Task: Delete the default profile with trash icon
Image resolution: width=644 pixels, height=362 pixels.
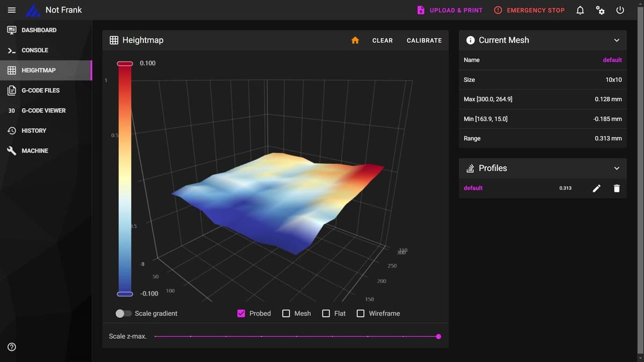Action: point(616,188)
